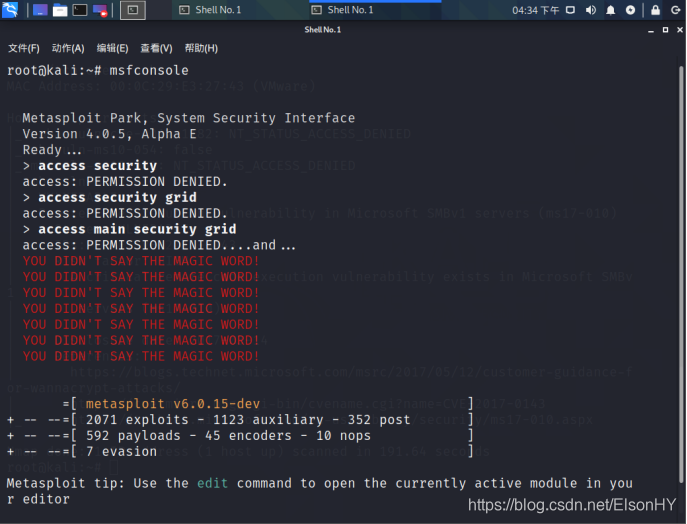Minimize the Shell No. 1 window
Screen dimensions: 687x524
pos(651,30)
